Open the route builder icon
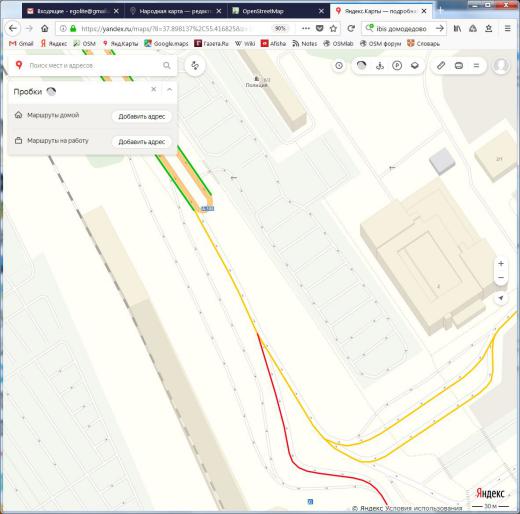Screen dimensions: 520x514 coord(195,66)
